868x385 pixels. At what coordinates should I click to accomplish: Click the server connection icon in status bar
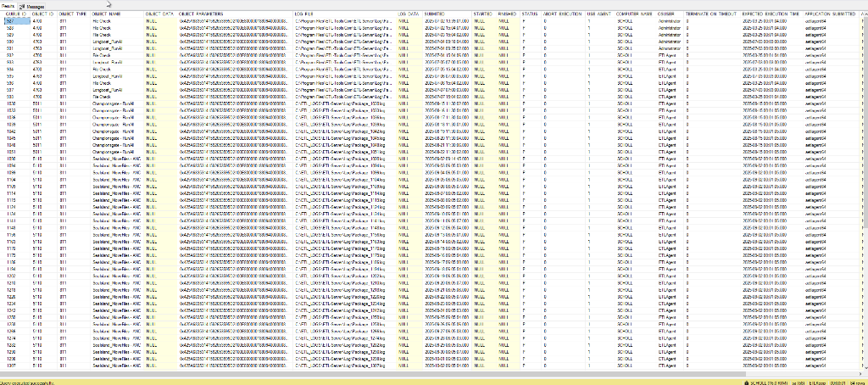(746, 382)
